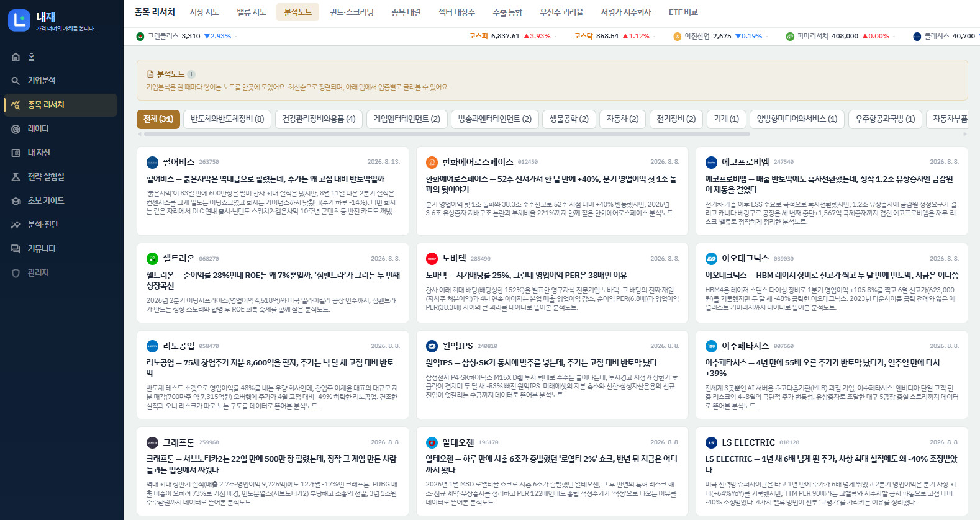Screen dimensions: 980x520
Task: Click the 2026. 8. 13. date on 펄어비스 card
Action: point(384,162)
